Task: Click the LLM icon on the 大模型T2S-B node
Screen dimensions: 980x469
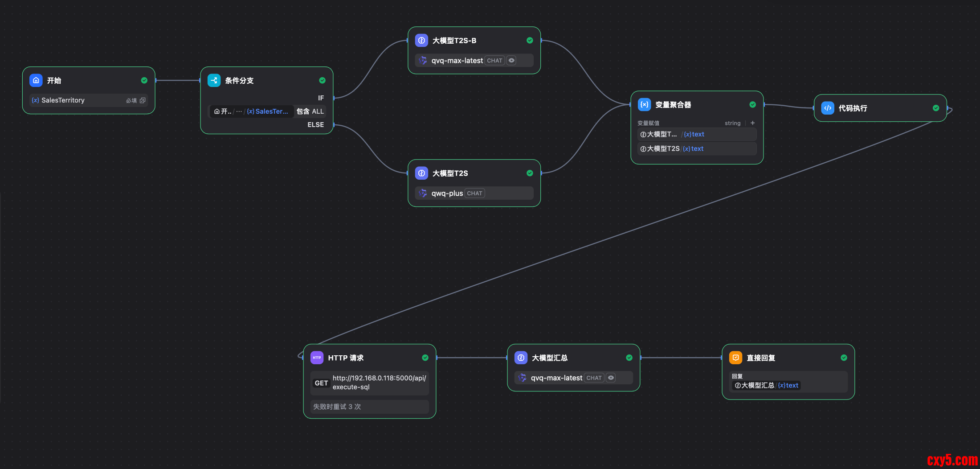Action: pyautogui.click(x=421, y=40)
